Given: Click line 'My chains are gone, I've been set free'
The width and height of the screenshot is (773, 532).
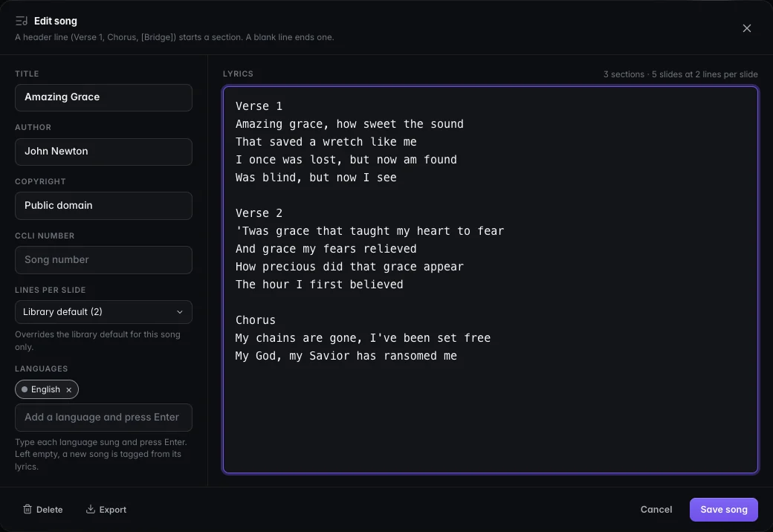Looking at the screenshot, I should tap(363, 338).
